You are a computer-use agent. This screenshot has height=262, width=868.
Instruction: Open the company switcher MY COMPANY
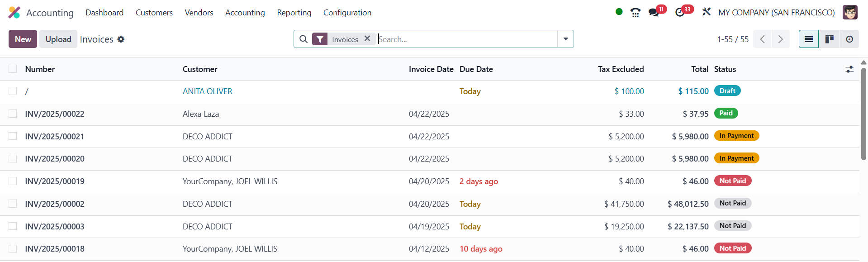click(776, 13)
